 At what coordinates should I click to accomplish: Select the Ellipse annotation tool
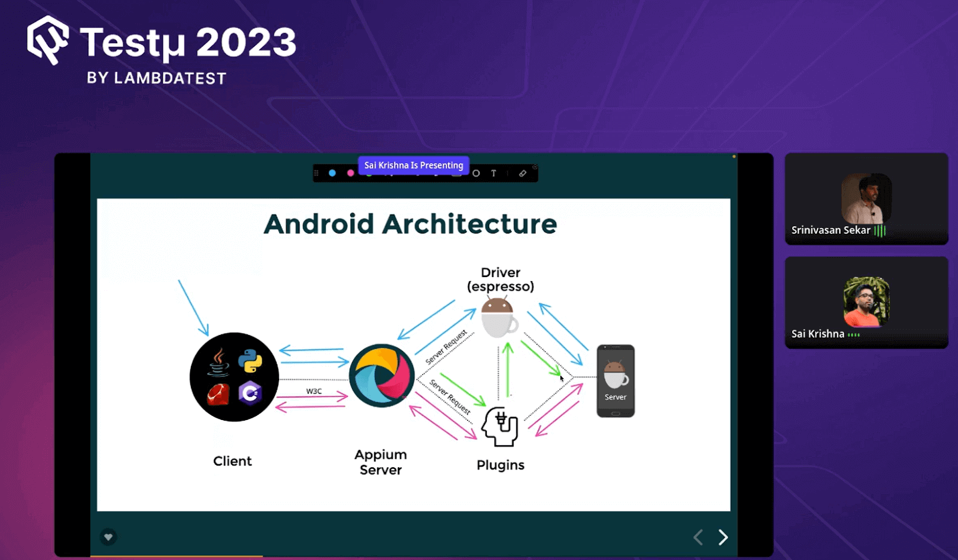coord(476,173)
